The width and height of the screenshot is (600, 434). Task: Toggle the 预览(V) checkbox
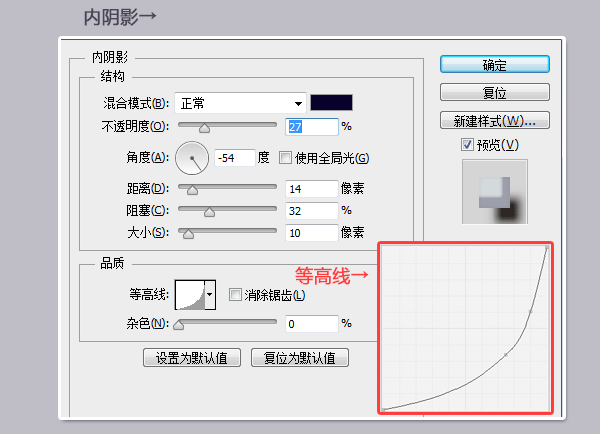click(467, 145)
